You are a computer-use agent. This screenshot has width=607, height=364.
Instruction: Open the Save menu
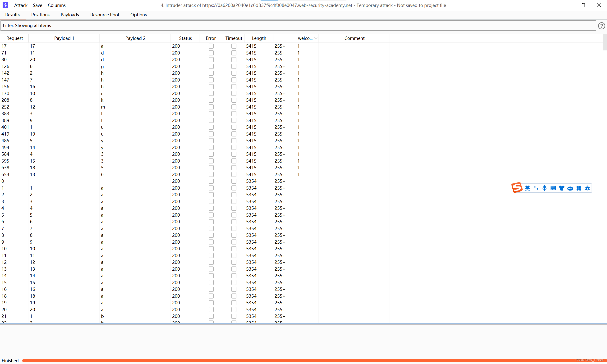pyautogui.click(x=37, y=5)
